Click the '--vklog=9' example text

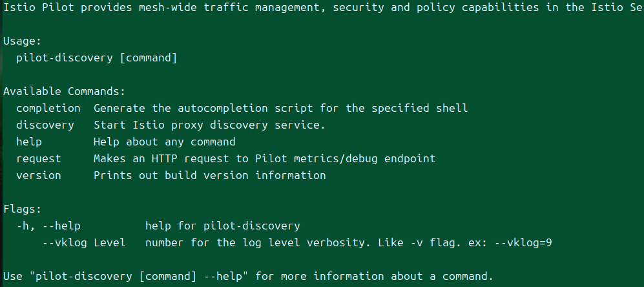[x=523, y=243]
